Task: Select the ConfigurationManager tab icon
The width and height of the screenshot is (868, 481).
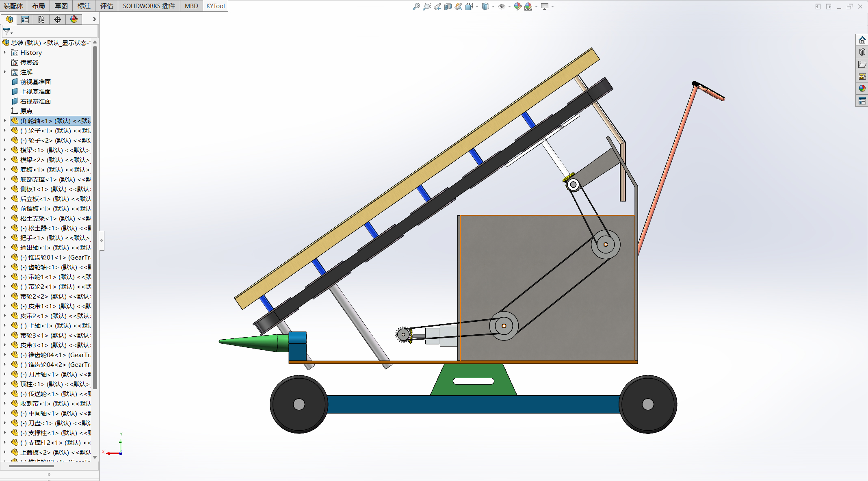Action: click(41, 19)
